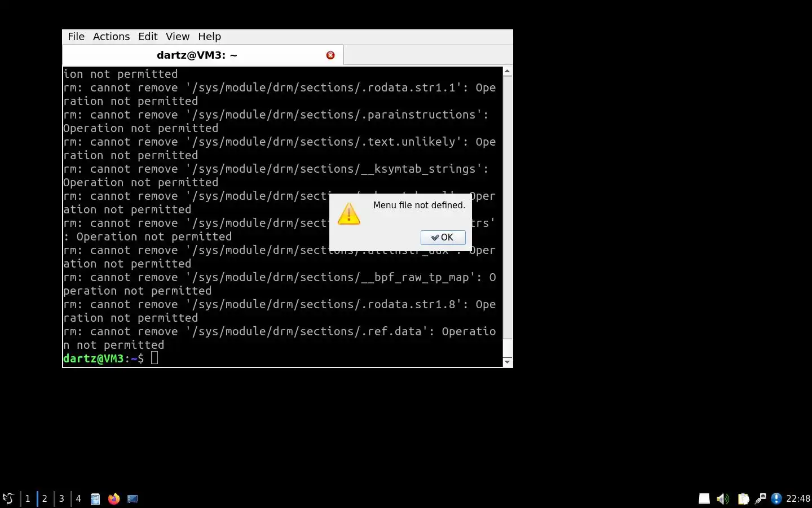This screenshot has height=508, width=812.
Task: Switch to workspace 4 in the pager
Action: (78, 498)
